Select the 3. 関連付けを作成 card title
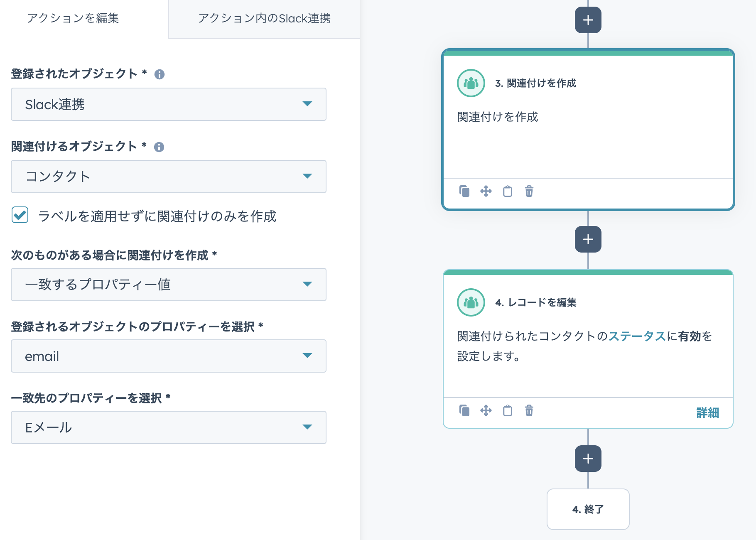 click(x=535, y=83)
